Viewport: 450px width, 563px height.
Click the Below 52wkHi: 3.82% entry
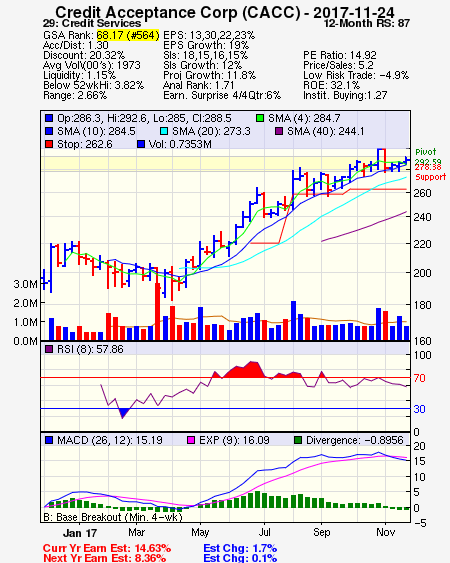pos(93,85)
